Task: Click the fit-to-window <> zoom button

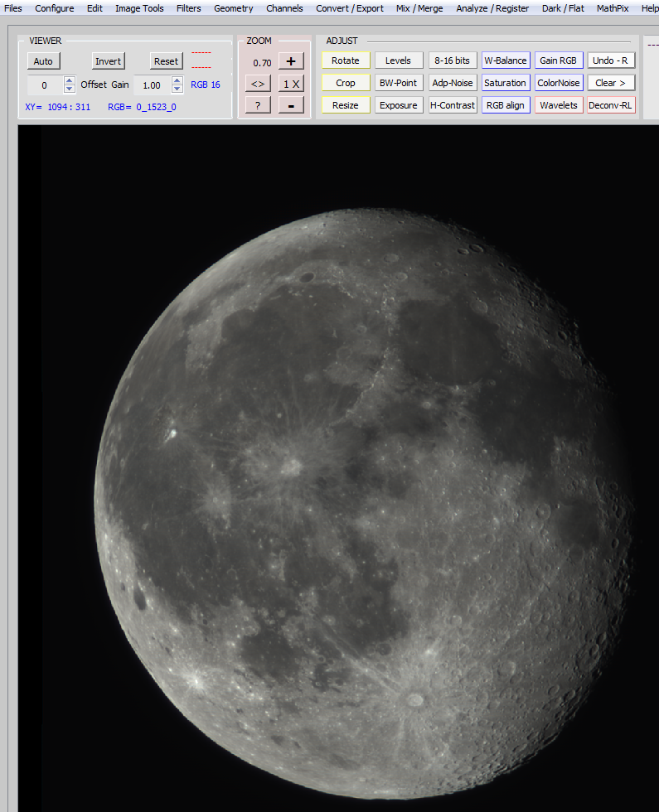Action: point(258,84)
